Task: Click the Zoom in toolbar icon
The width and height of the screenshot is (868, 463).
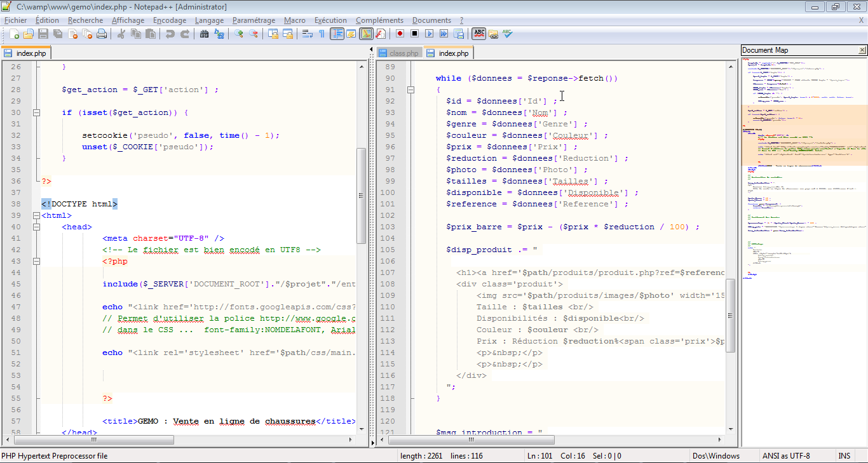Action: pos(239,34)
